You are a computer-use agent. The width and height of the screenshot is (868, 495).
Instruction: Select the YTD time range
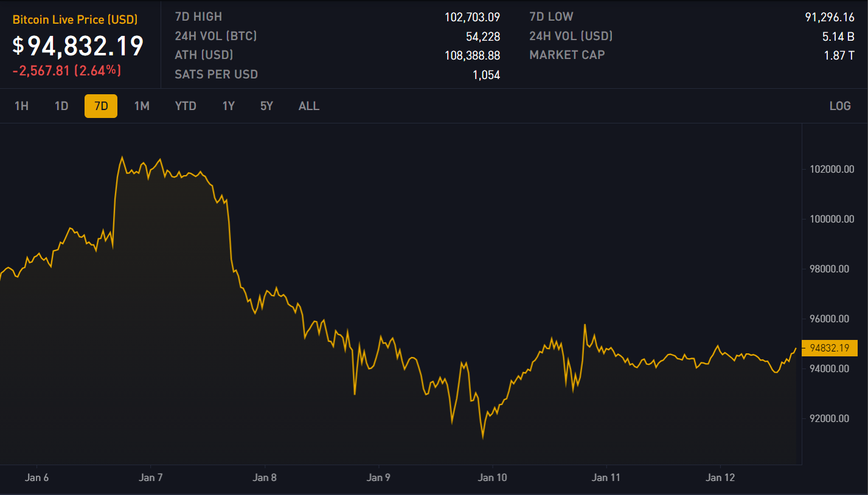click(186, 106)
